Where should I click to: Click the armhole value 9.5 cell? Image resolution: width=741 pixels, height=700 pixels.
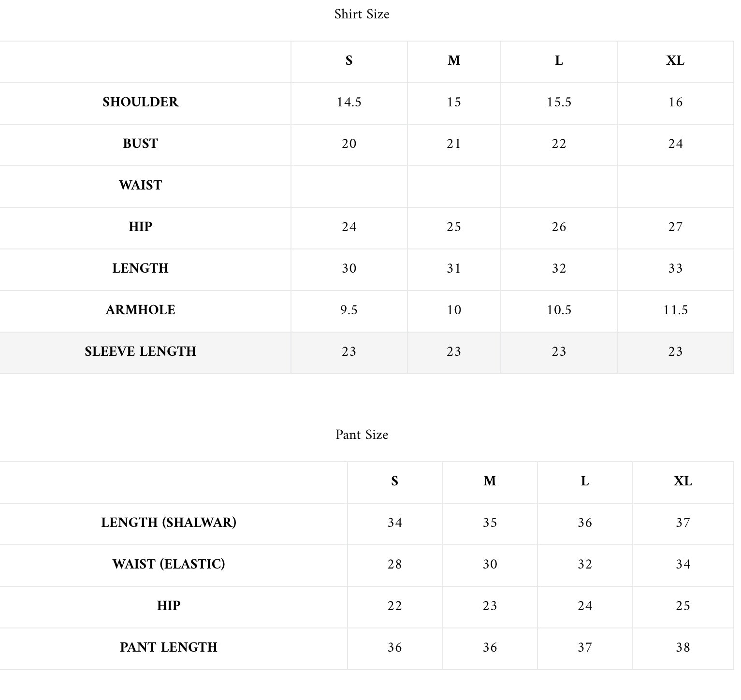click(x=349, y=310)
